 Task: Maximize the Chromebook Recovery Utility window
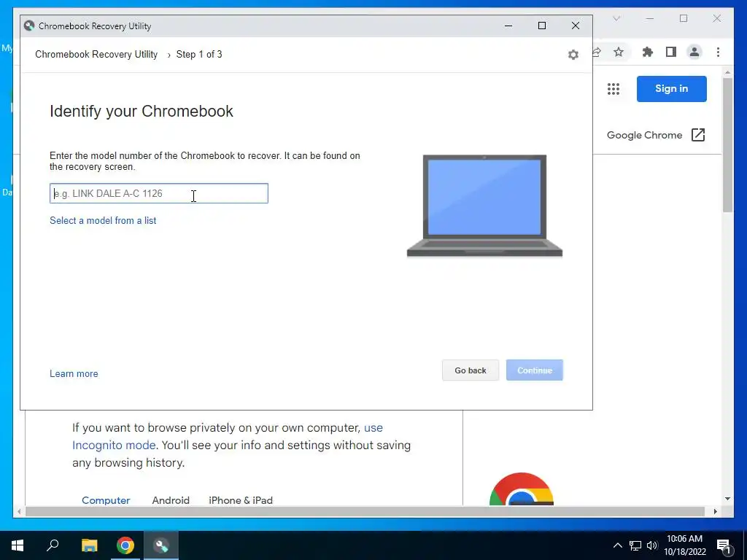pyautogui.click(x=542, y=26)
